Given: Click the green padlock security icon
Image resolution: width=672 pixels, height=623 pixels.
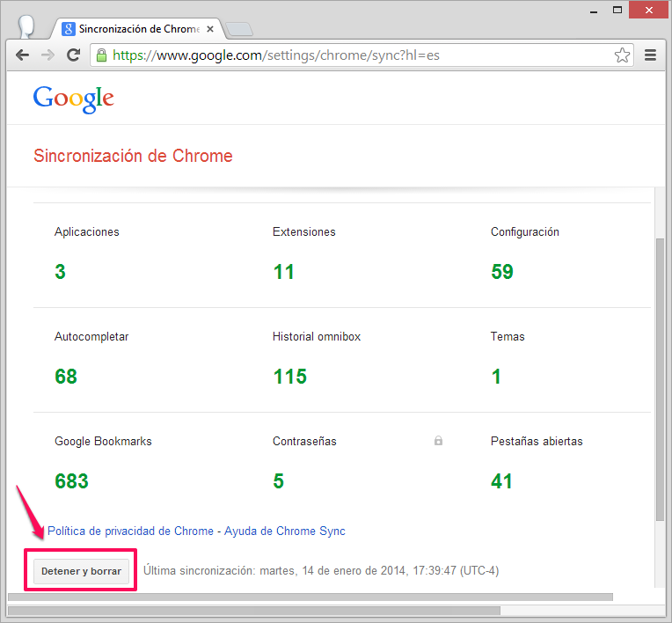Looking at the screenshot, I should 101,55.
